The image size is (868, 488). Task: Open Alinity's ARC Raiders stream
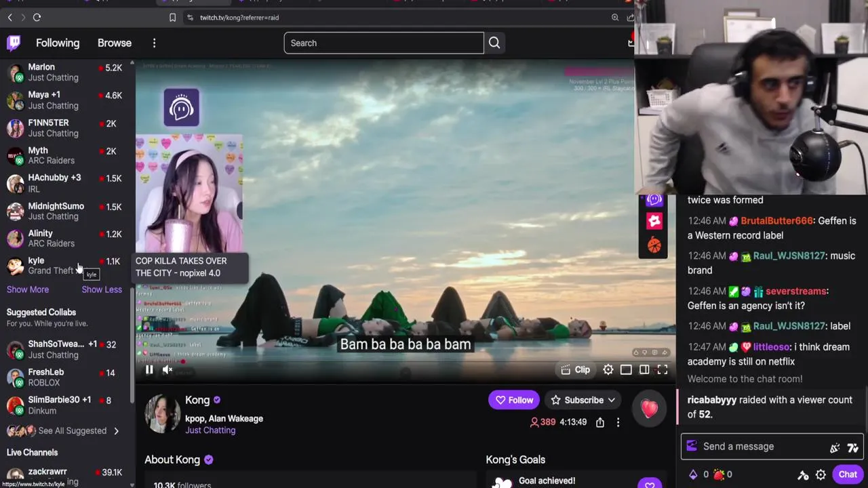click(x=64, y=239)
